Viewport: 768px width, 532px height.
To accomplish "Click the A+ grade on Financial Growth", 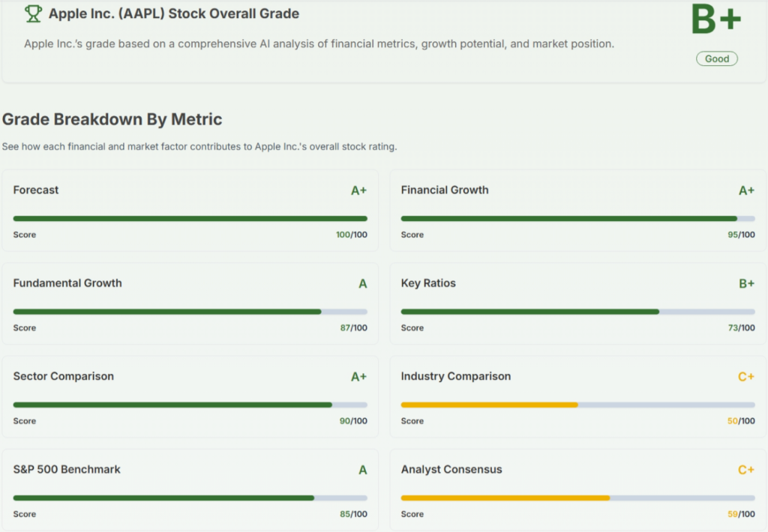I will 746,190.
